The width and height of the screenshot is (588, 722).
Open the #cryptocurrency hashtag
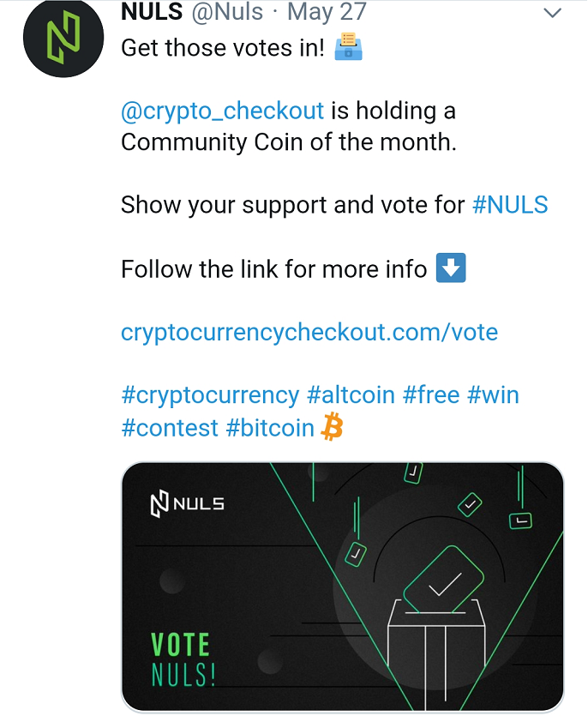pos(210,395)
